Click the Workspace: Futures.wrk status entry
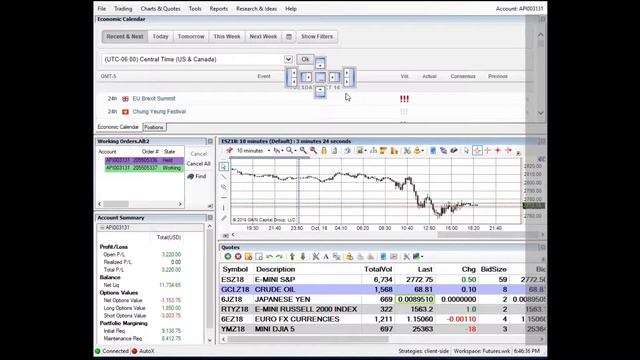The height and width of the screenshot is (360, 640). point(482,351)
